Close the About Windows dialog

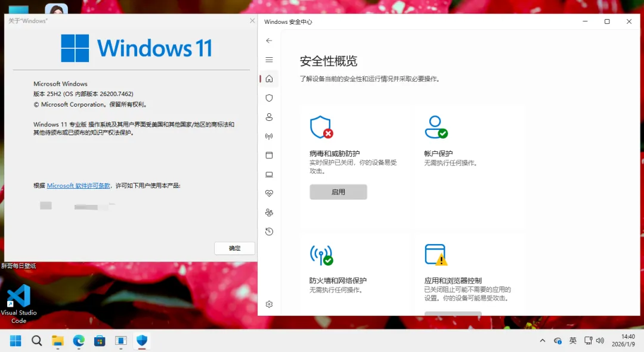pos(252,20)
